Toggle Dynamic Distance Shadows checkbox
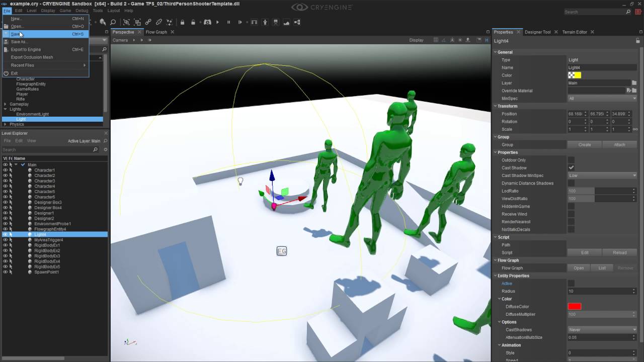 click(571, 183)
